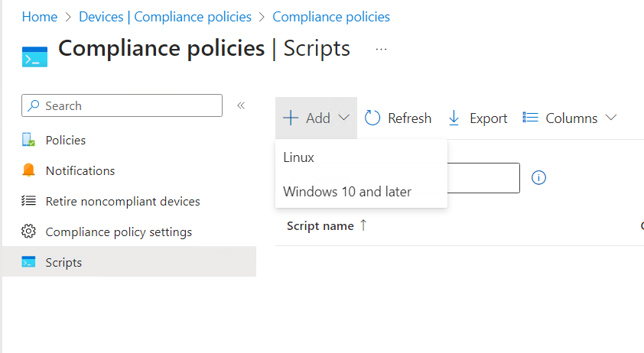Image resolution: width=644 pixels, height=353 pixels.
Task: Go to Devices | Compliance policies breadcrumb
Action: 165,17
